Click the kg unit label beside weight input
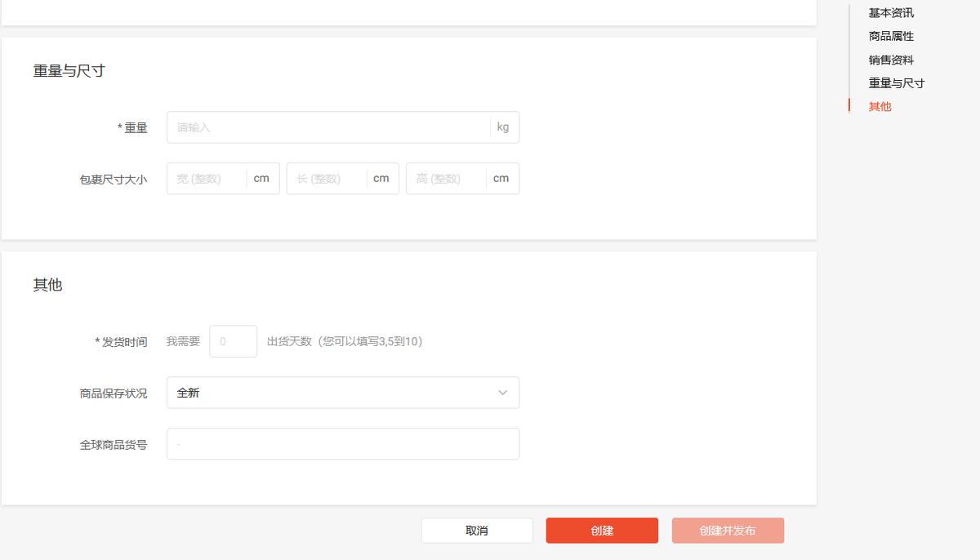 click(503, 127)
